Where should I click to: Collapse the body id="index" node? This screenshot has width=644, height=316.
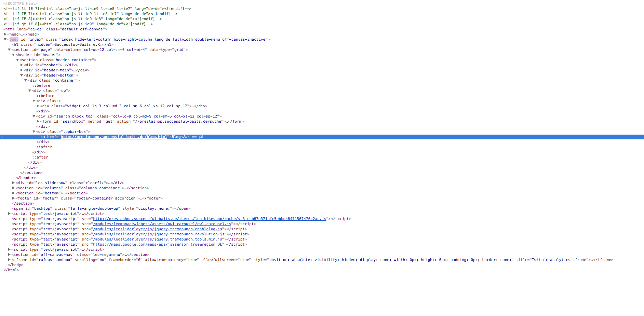pos(5,39)
